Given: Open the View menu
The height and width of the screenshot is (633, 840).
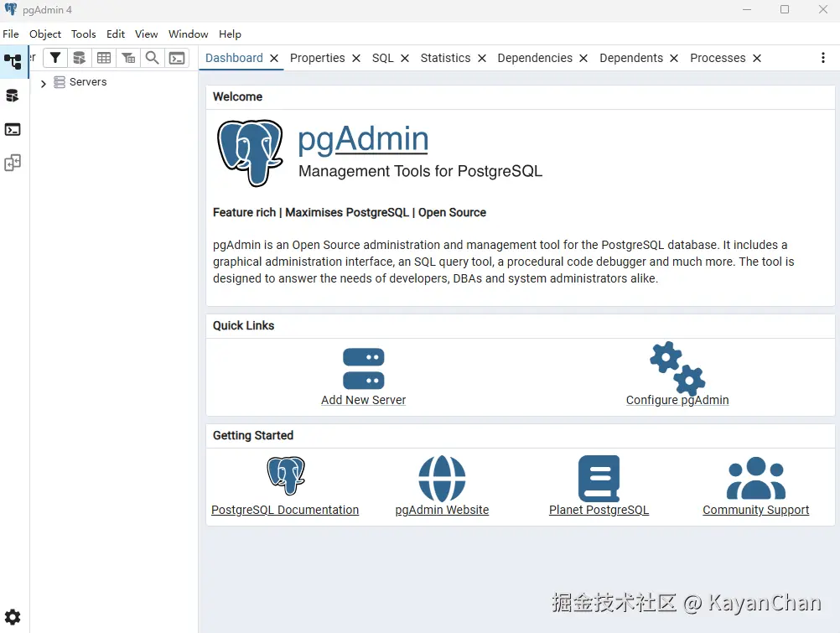Looking at the screenshot, I should click(146, 34).
